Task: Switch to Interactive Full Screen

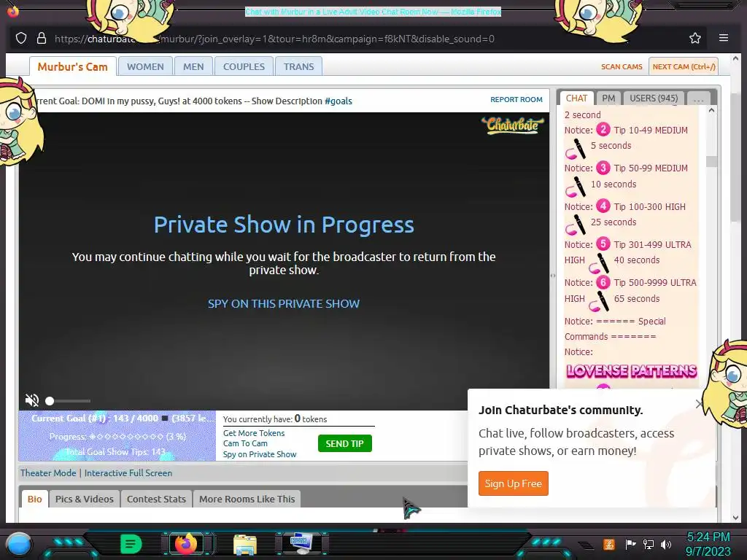Action: [x=128, y=472]
